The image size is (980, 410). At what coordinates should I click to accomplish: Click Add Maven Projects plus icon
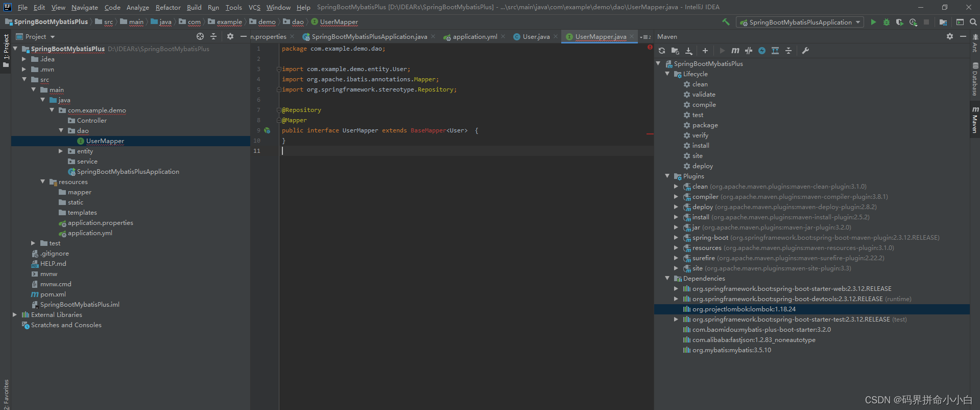coord(705,51)
